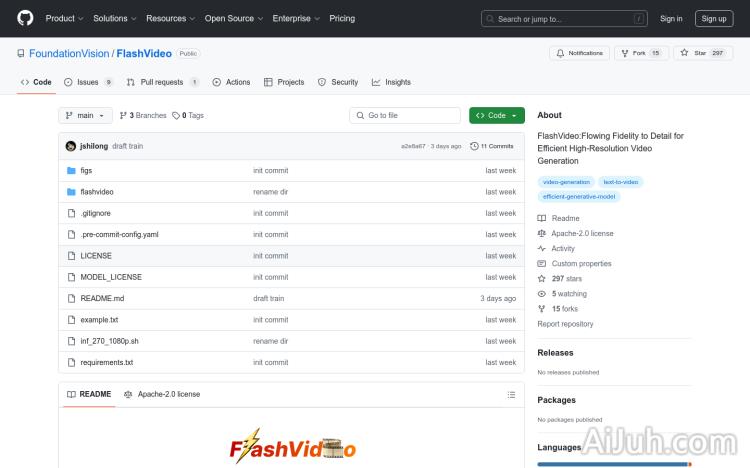The height and width of the screenshot is (468, 750).
Task: Click the jshilong avatar image
Action: click(x=71, y=146)
